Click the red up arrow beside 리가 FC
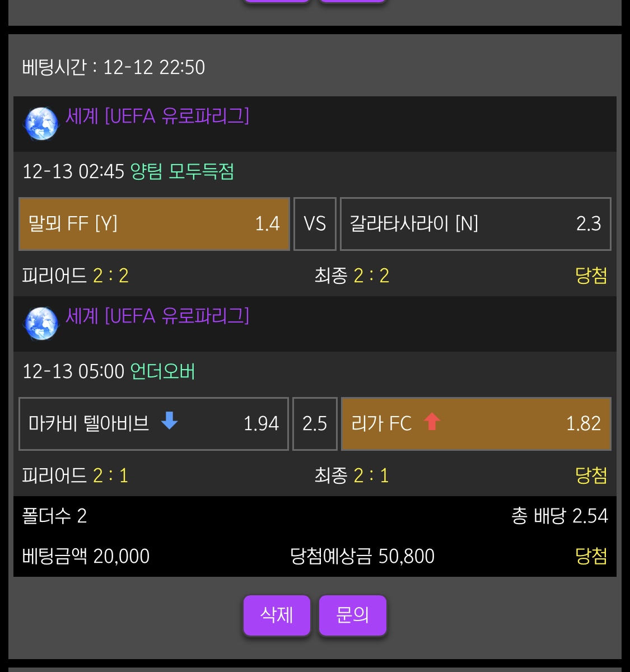Image resolution: width=630 pixels, height=672 pixels. pos(432,421)
